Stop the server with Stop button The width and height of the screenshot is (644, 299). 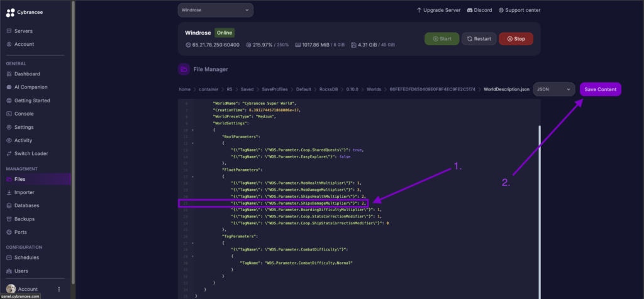(516, 39)
